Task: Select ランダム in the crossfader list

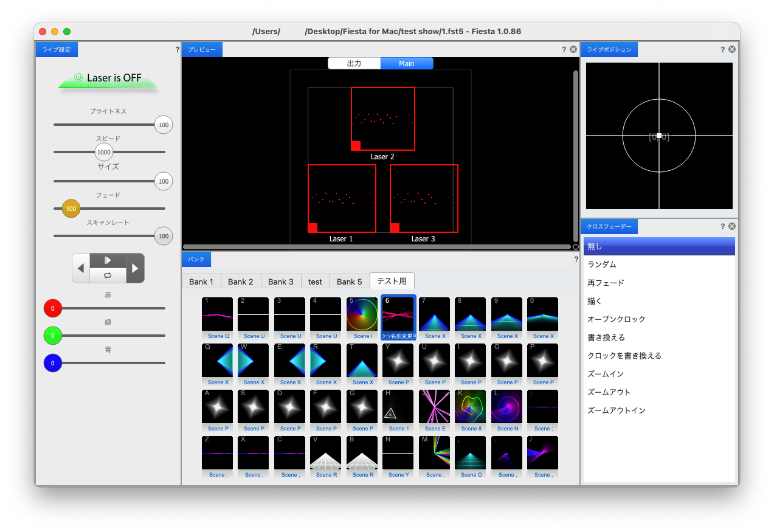Action: pyautogui.click(x=602, y=264)
